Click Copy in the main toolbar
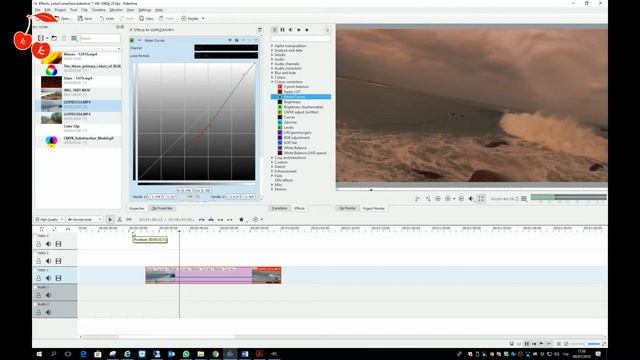Screen dimensions: 640x360 click(x=146, y=18)
